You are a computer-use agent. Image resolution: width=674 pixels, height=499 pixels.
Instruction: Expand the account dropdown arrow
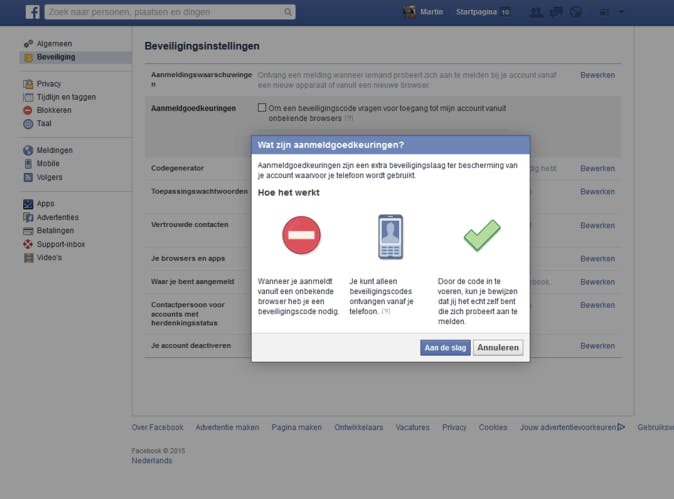click(621, 12)
